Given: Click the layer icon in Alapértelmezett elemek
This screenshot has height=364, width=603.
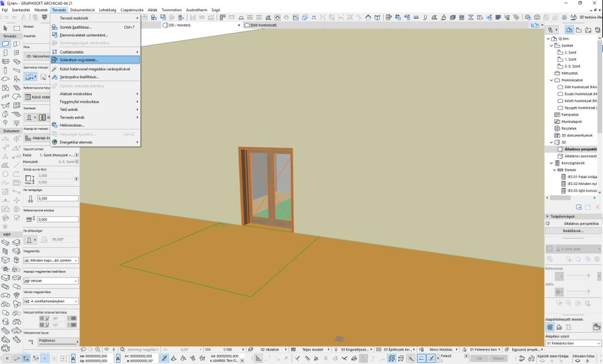Looking at the screenshot, I should [x=550, y=327].
